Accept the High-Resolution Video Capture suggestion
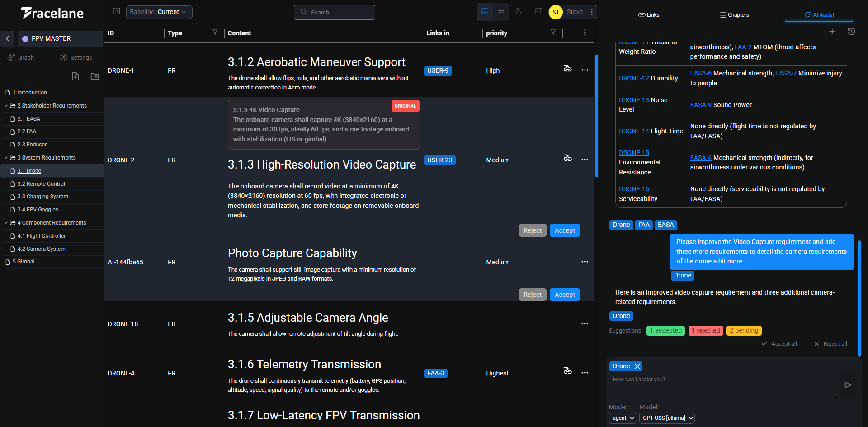This screenshot has width=868, height=427. coord(564,230)
